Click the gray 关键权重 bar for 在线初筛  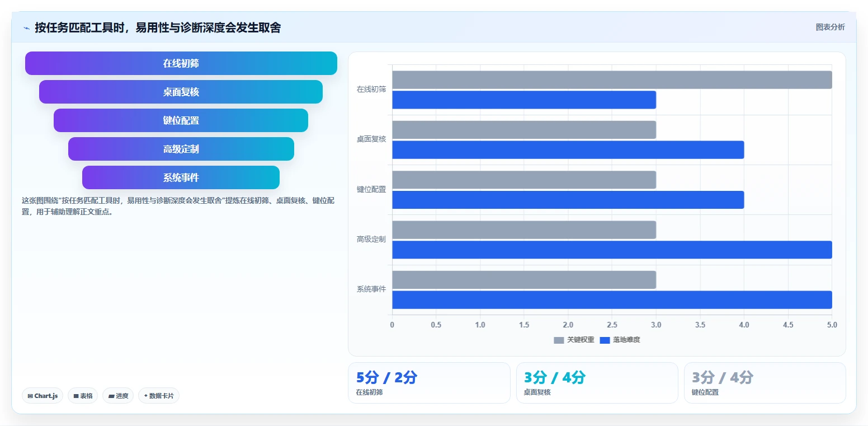[x=612, y=79]
